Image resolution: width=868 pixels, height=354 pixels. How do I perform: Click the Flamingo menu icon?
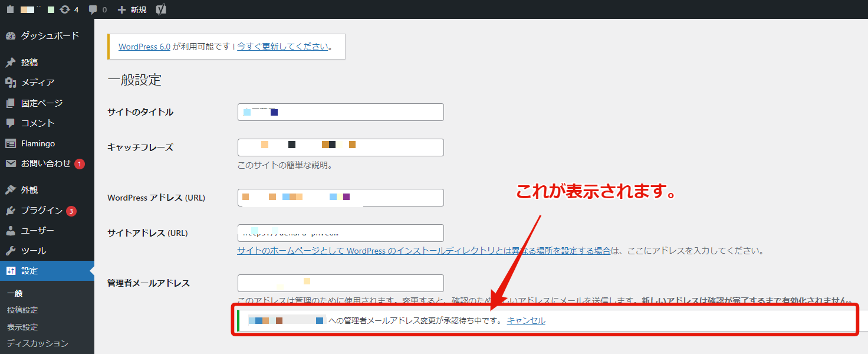[10, 143]
